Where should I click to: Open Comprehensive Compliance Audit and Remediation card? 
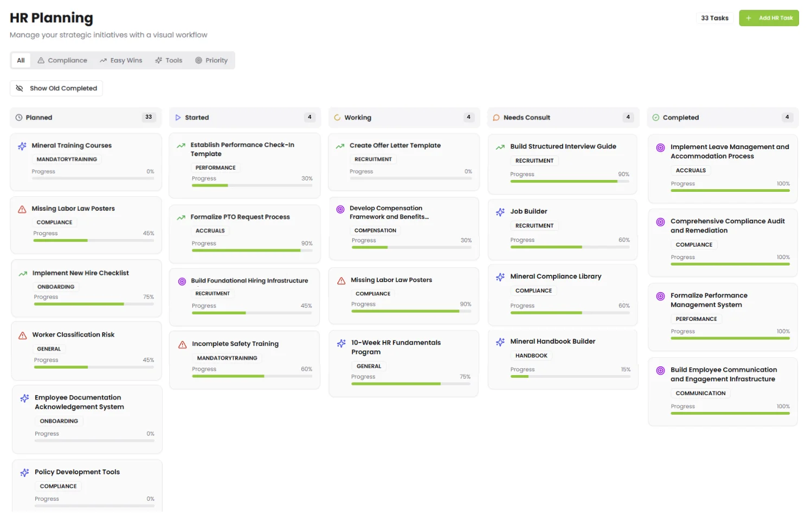coord(723,243)
